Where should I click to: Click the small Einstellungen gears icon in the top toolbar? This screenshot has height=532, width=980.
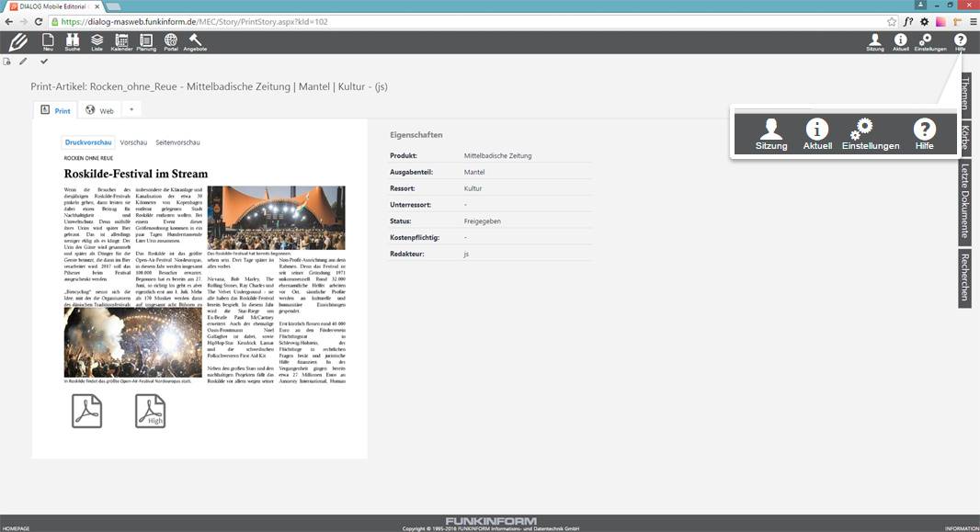click(930, 42)
